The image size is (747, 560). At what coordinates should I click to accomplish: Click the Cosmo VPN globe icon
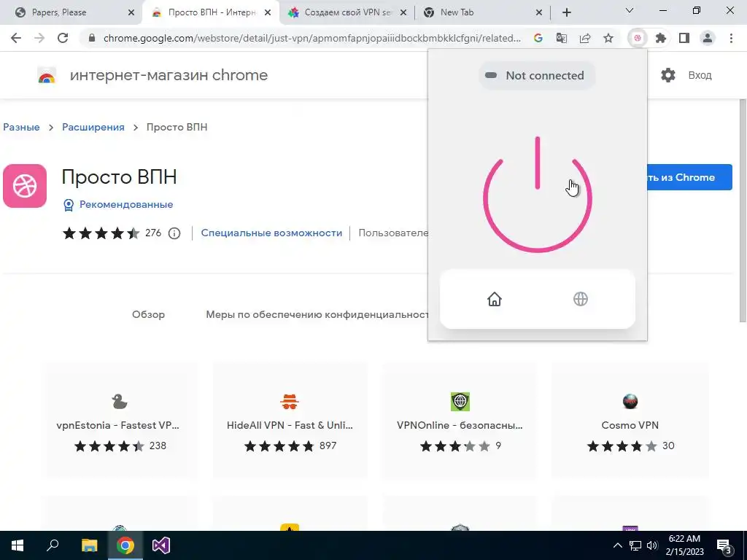(630, 402)
